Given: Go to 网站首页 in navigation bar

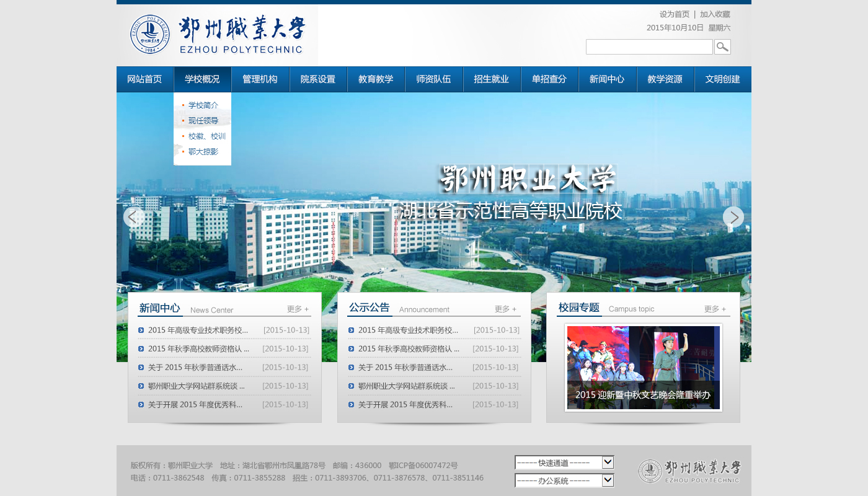Looking at the screenshot, I should pyautogui.click(x=144, y=79).
